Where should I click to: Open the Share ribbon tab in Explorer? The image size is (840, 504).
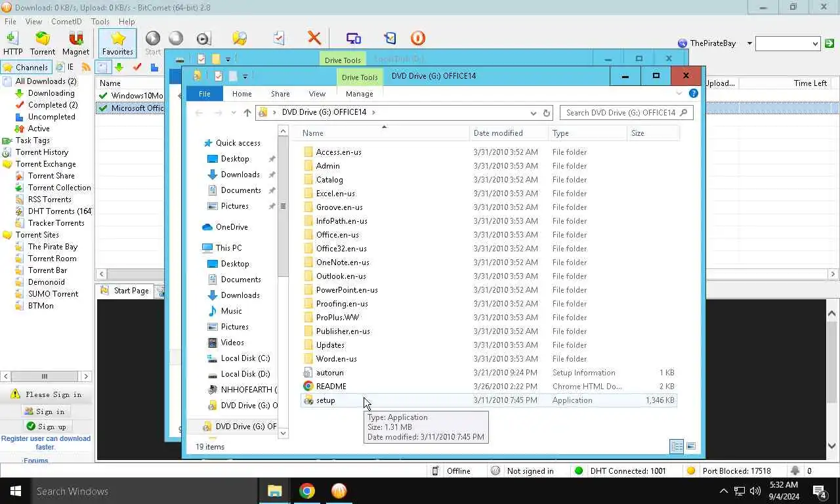click(280, 94)
